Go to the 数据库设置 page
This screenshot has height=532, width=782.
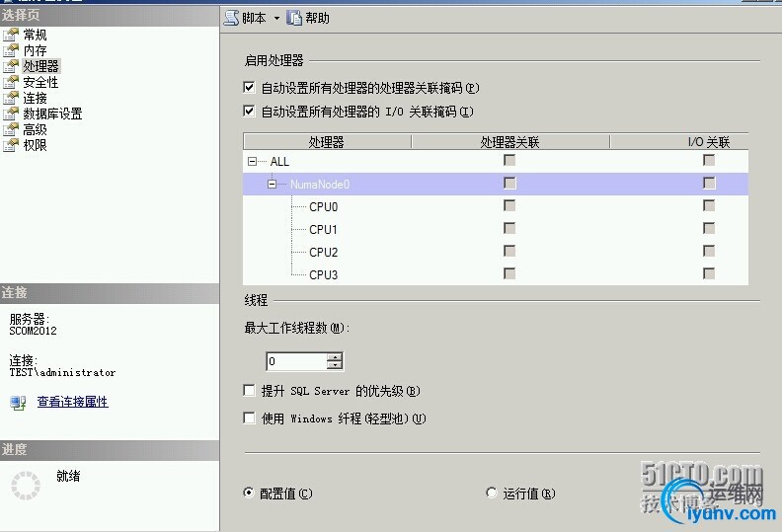click(x=53, y=114)
